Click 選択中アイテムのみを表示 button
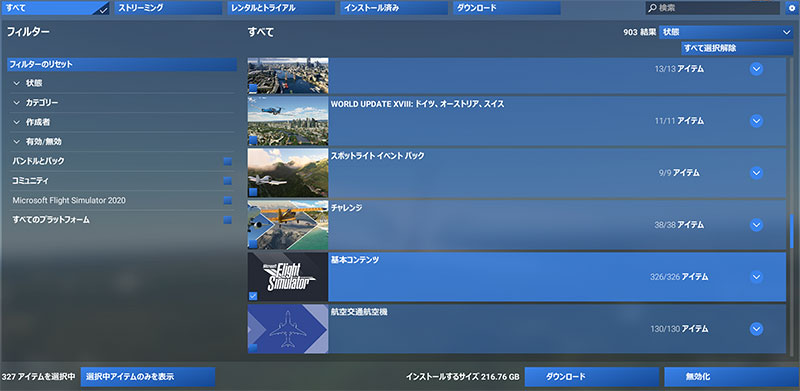 click(x=148, y=377)
